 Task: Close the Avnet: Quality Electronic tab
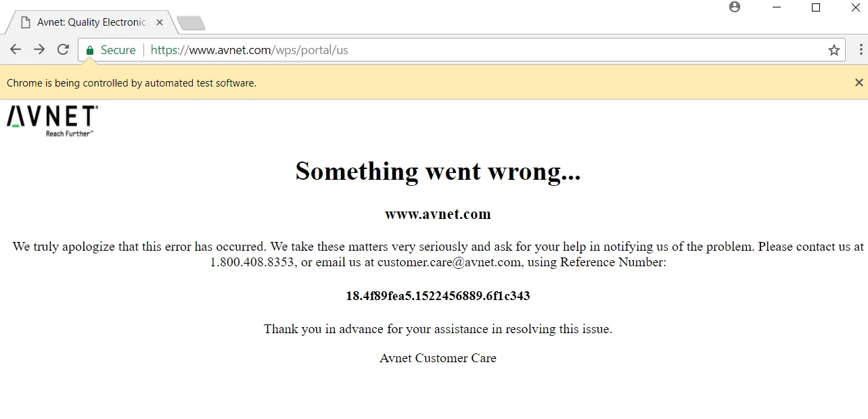[160, 22]
